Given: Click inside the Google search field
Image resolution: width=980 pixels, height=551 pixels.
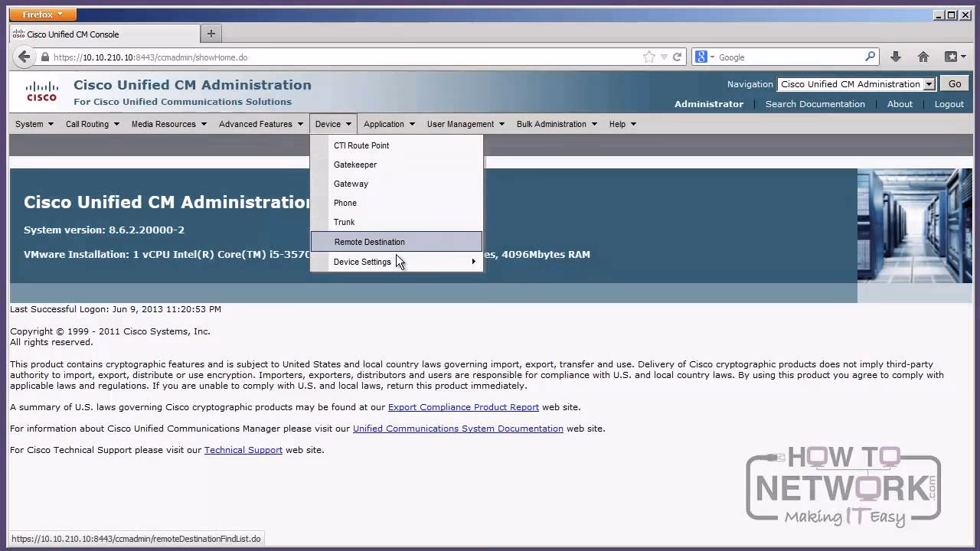Looking at the screenshot, I should 789,57.
